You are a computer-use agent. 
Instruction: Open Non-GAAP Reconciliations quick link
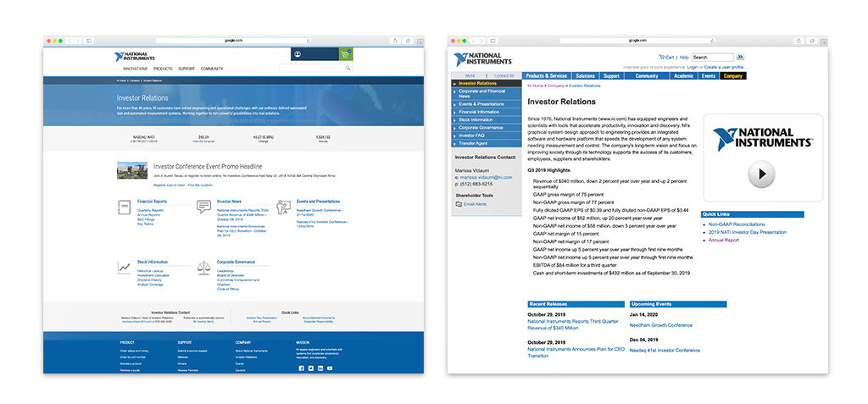pyautogui.click(x=737, y=224)
